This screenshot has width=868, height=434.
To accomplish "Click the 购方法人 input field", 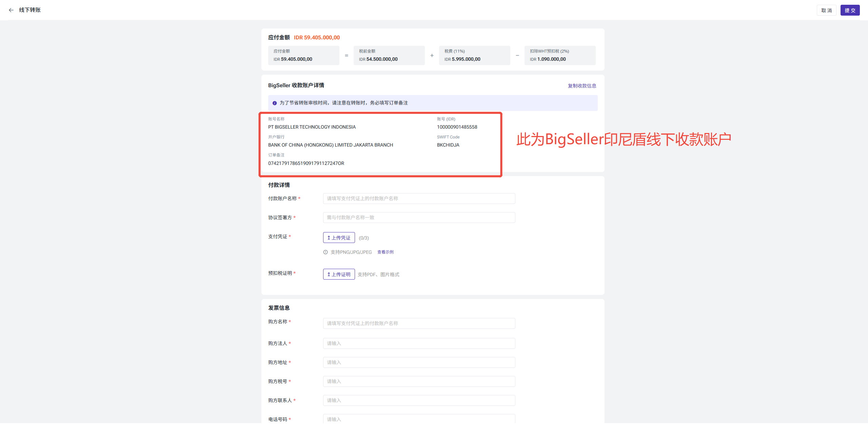I will (419, 343).
